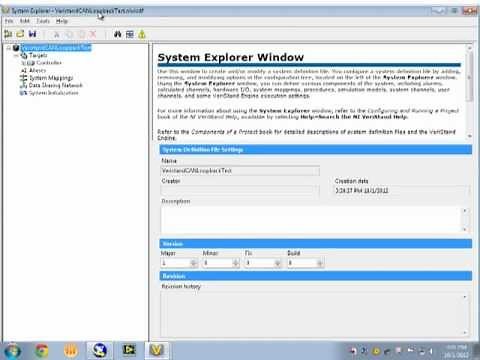Screen dimensions: 480x360
Task: Select System Initialization in the tree
Action: click(53, 93)
